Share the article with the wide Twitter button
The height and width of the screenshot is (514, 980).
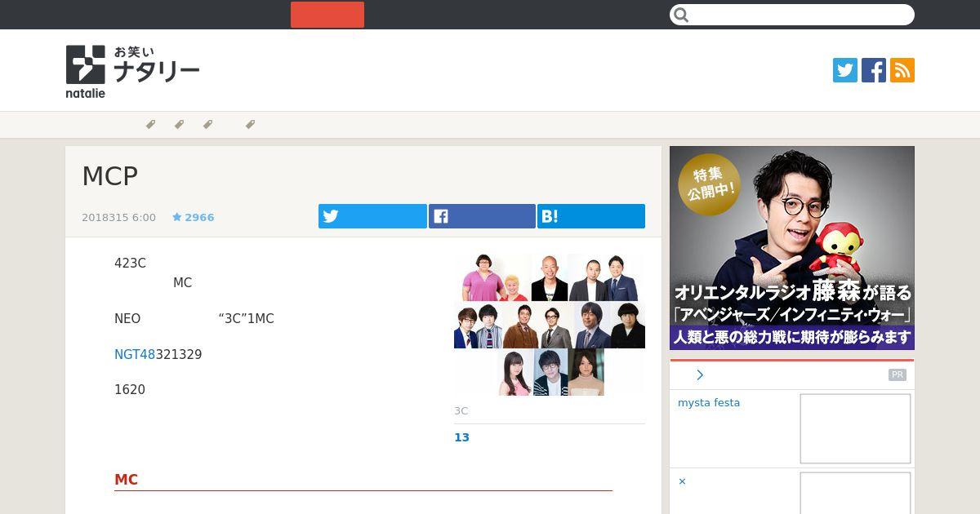click(x=372, y=216)
